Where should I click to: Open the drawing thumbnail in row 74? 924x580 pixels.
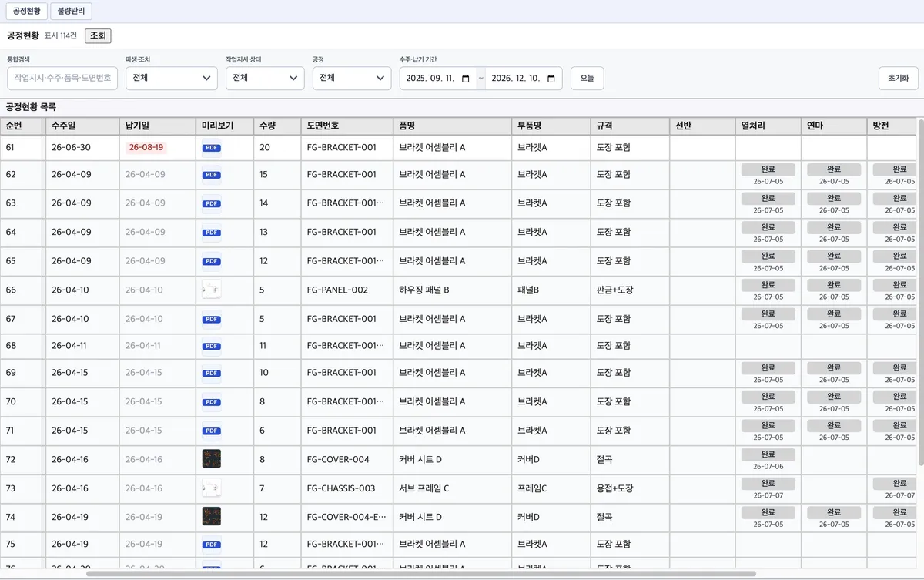pyautogui.click(x=211, y=517)
